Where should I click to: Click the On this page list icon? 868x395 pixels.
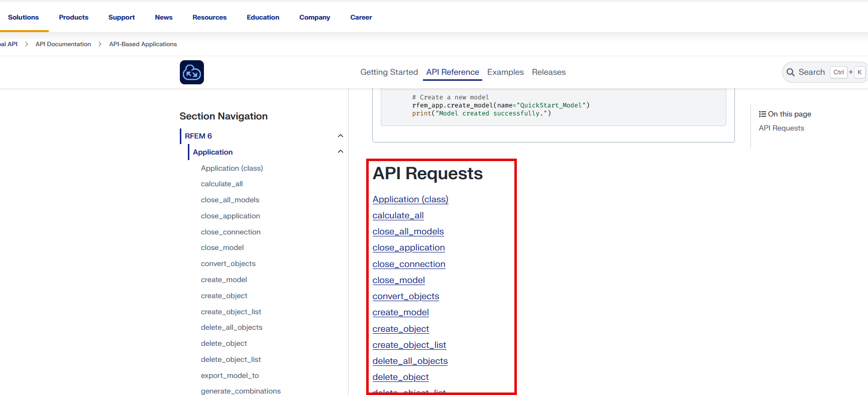[763, 114]
